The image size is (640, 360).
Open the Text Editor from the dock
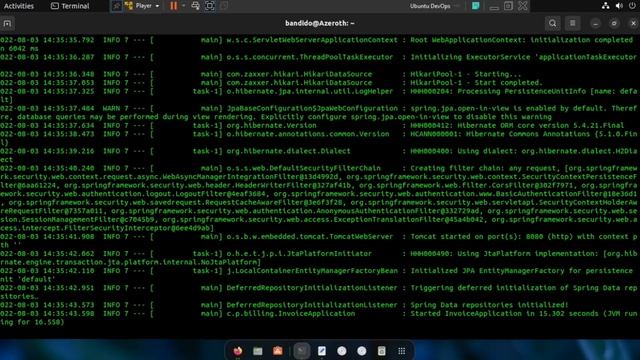322,351
